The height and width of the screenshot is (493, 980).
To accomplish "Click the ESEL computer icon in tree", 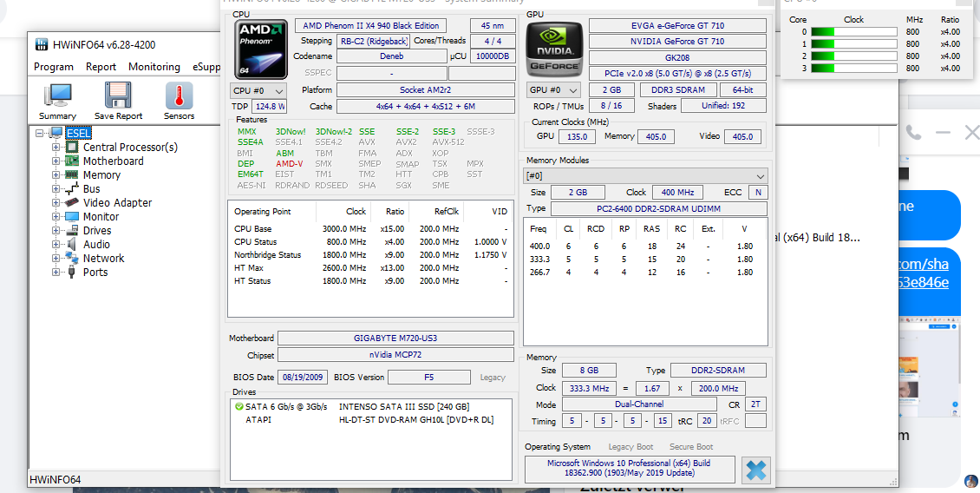I will pyautogui.click(x=57, y=133).
